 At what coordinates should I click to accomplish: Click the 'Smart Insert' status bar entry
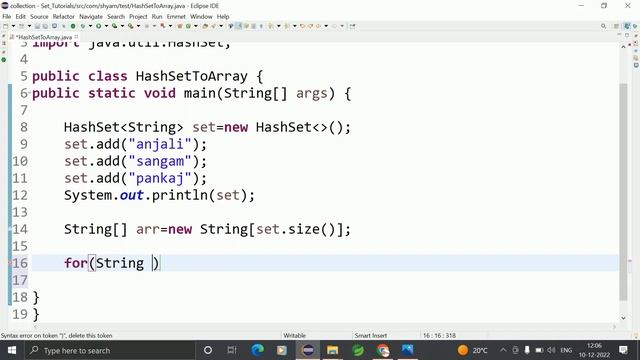(x=371, y=336)
